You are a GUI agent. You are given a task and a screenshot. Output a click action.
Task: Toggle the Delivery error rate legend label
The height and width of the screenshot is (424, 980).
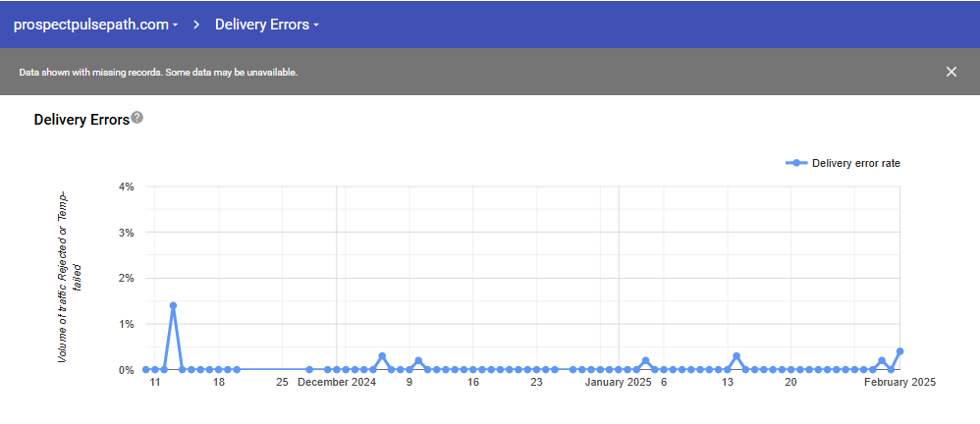click(x=855, y=163)
